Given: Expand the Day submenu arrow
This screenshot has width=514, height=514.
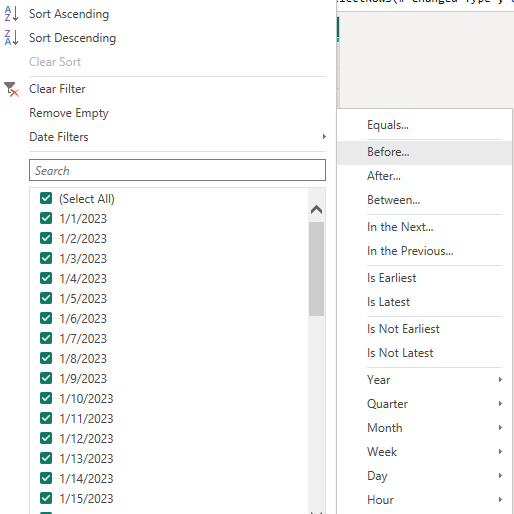Looking at the screenshot, I should coord(500,476).
